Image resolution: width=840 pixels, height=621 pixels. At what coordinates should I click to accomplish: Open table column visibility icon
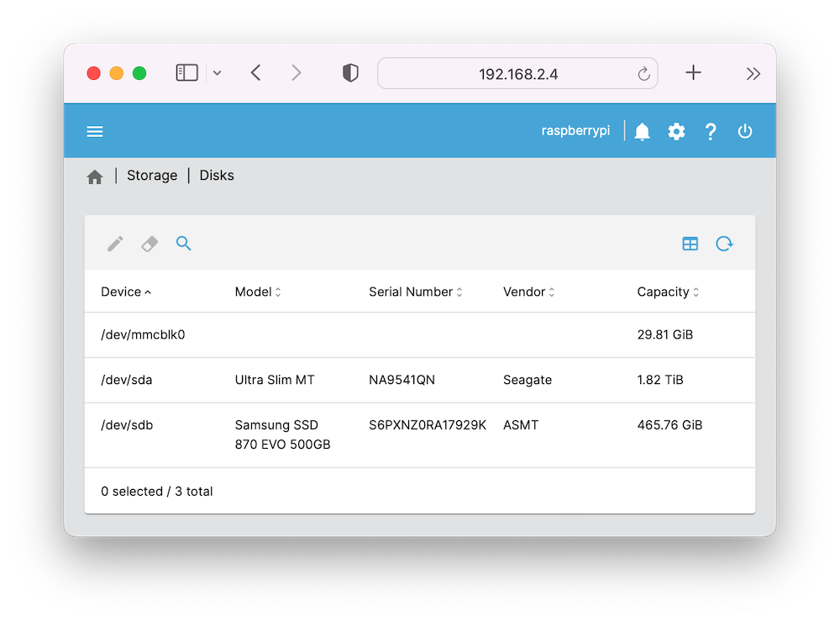690,244
